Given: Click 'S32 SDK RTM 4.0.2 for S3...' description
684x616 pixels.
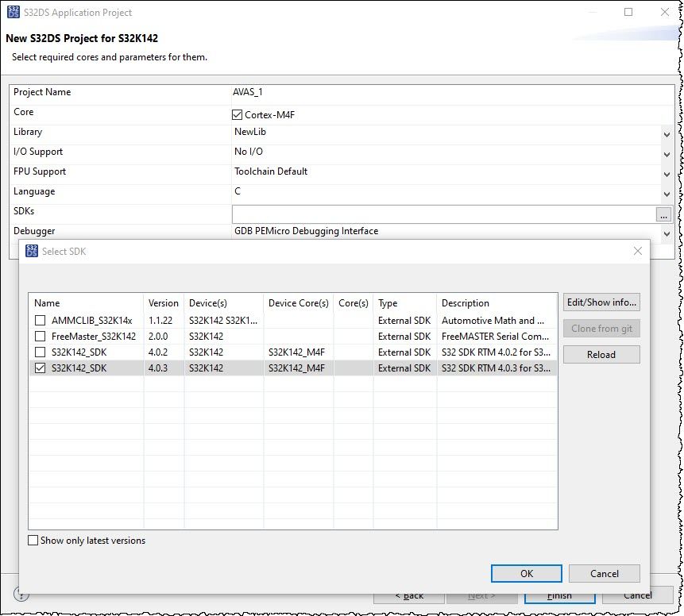Looking at the screenshot, I should (x=496, y=352).
